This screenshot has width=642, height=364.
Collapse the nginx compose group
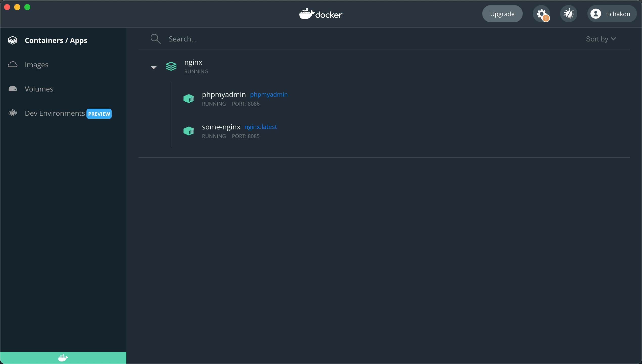pyautogui.click(x=153, y=67)
